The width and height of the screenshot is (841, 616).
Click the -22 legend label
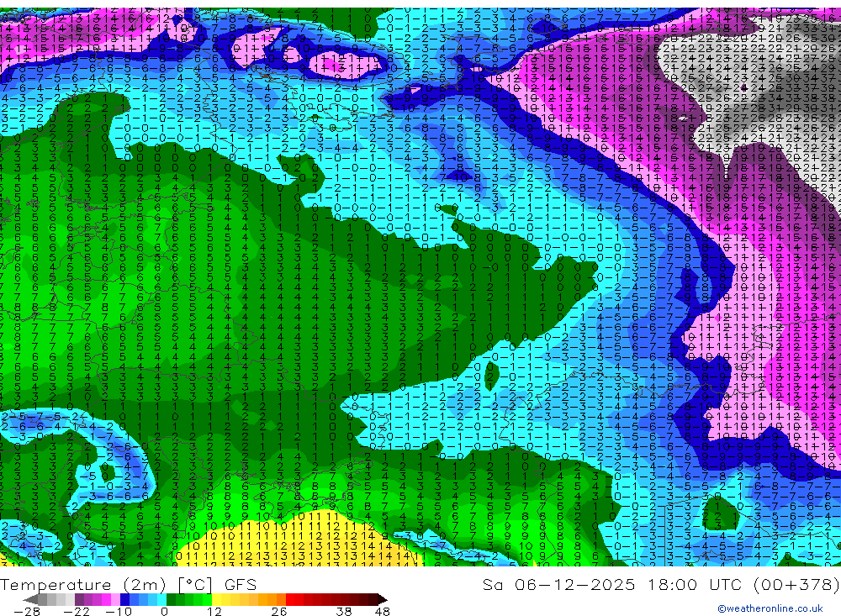(77, 611)
